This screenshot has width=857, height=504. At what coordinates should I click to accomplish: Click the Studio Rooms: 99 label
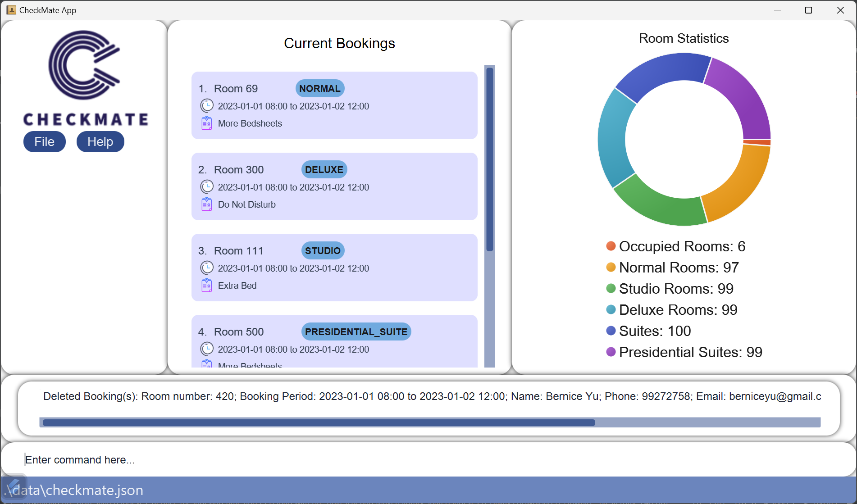[x=676, y=289]
